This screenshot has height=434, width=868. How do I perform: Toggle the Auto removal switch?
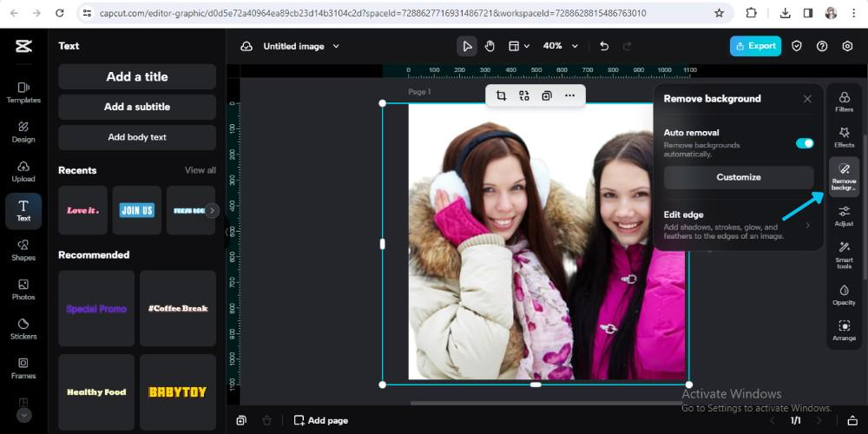point(805,143)
